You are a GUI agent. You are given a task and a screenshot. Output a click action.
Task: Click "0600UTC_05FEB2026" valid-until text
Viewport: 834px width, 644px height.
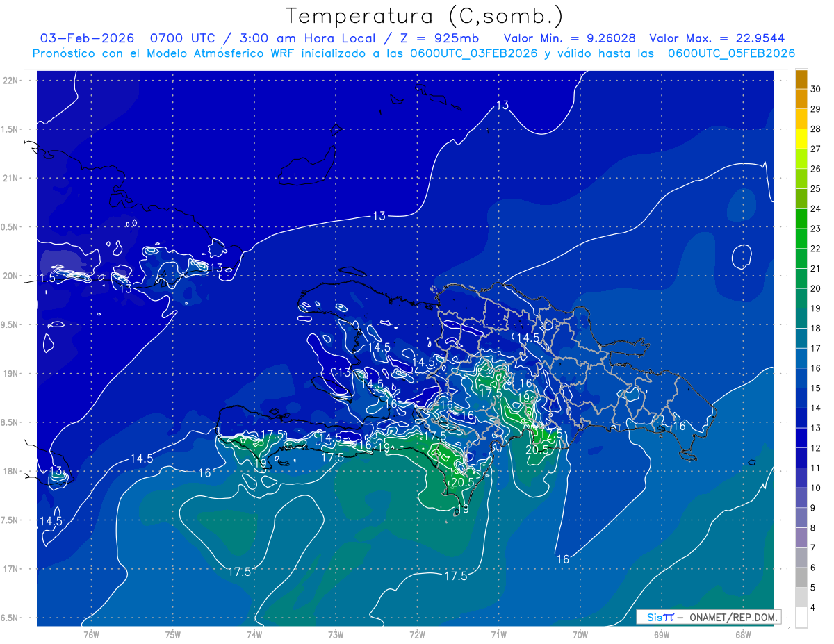(x=731, y=53)
